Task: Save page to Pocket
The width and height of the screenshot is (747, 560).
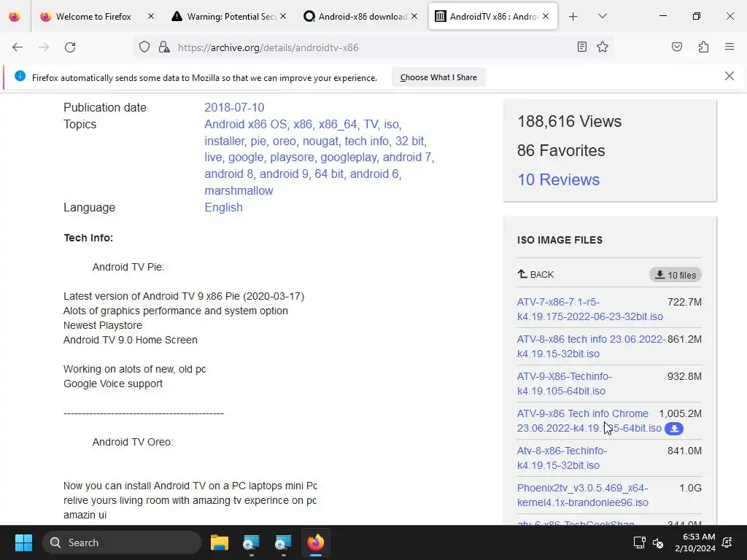Action: click(x=676, y=47)
